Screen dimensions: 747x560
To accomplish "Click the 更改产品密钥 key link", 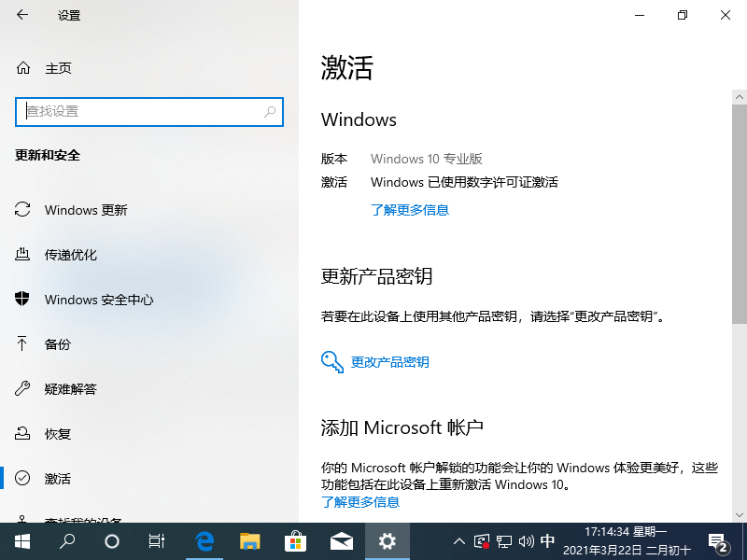I will click(x=389, y=362).
